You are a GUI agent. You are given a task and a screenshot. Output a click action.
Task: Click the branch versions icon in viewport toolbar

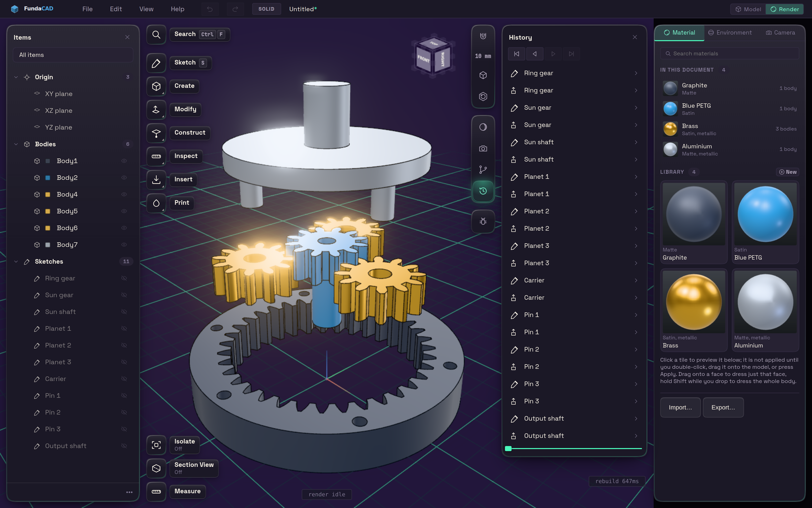coord(483,170)
